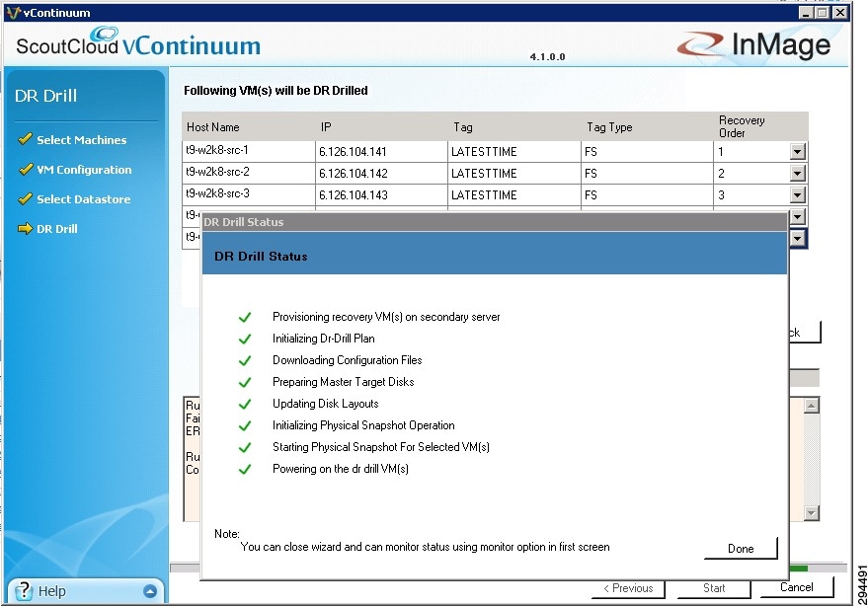Click the checkmark icon beside Select Datastore
The height and width of the screenshot is (606, 868).
[x=25, y=198]
